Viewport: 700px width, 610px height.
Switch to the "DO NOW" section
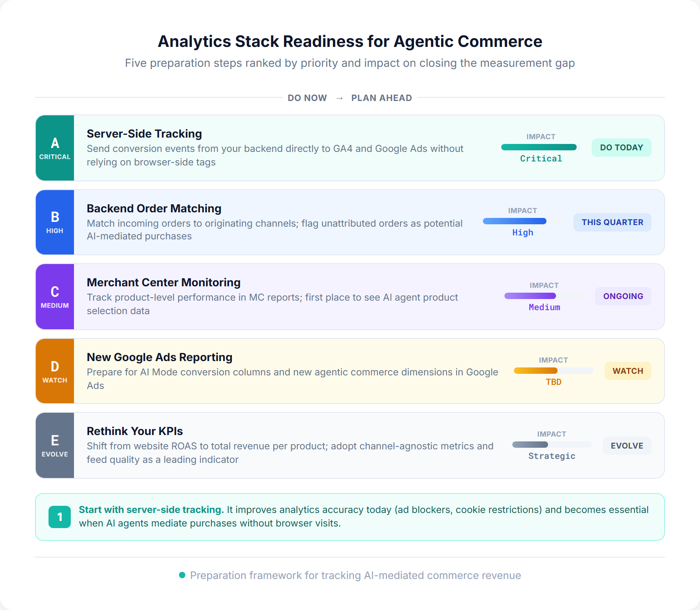(307, 98)
